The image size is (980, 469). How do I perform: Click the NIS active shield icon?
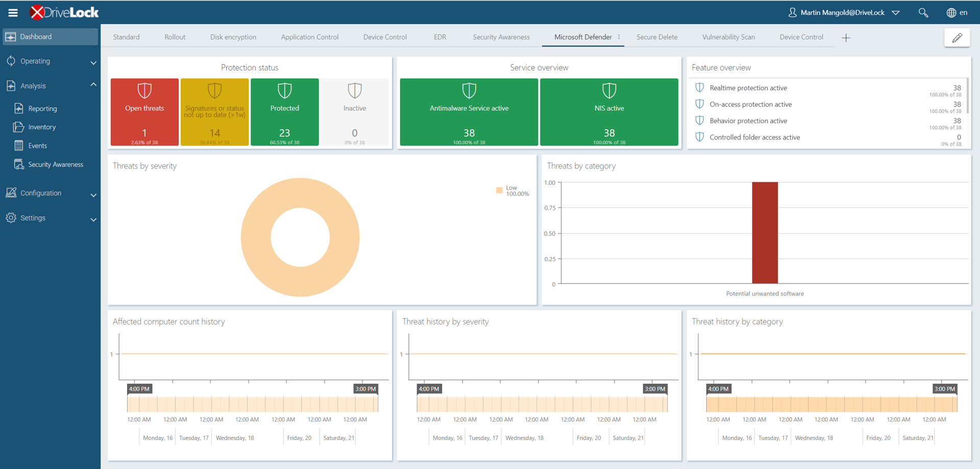point(609,91)
